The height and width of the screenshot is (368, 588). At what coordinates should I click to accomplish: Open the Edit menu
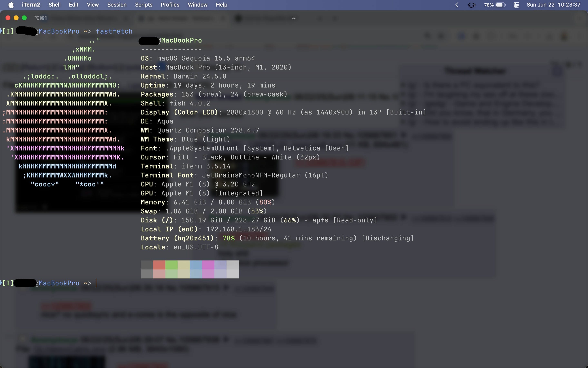[74, 5]
